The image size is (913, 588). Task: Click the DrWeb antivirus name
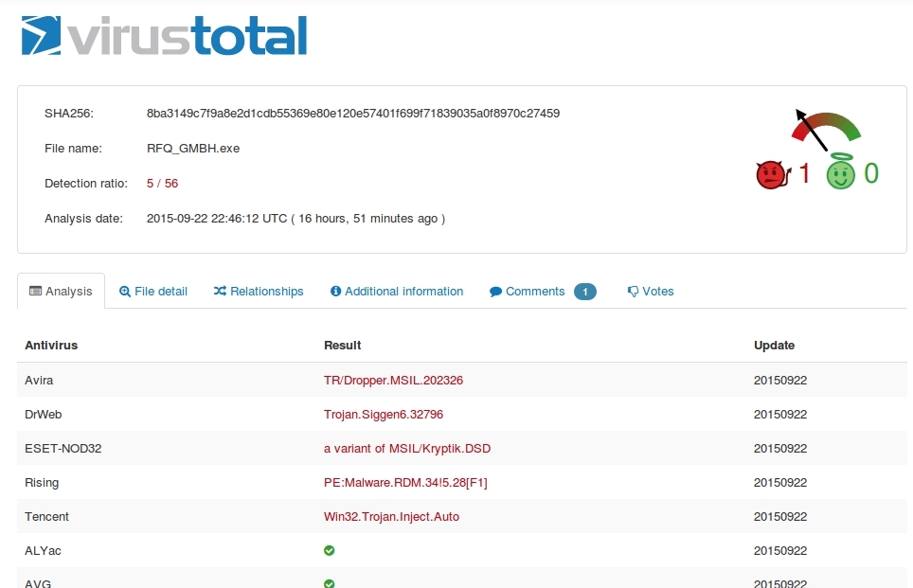43,415
